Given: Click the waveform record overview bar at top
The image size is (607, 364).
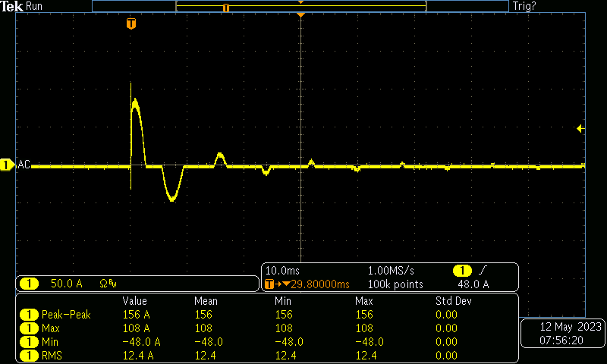Looking at the screenshot, I should [300, 6].
